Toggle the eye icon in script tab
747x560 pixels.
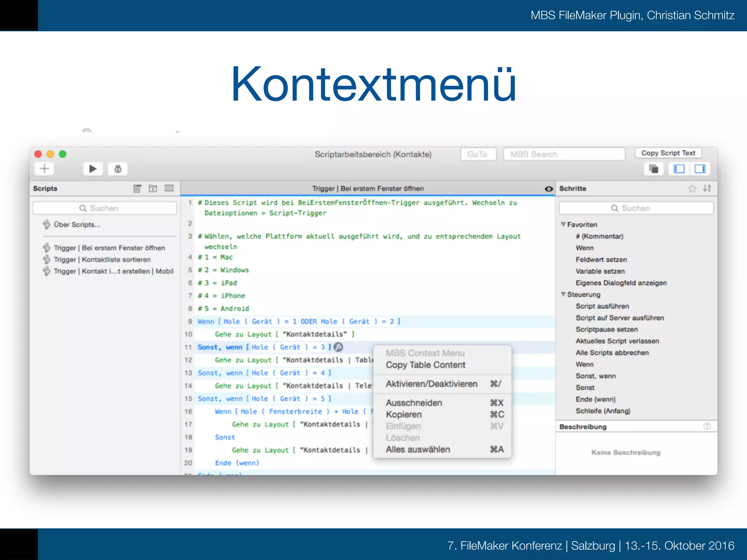[x=549, y=188]
